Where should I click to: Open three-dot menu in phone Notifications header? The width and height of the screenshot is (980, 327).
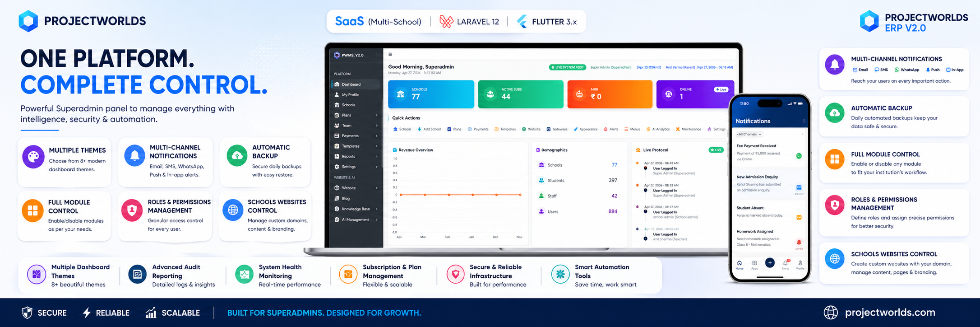pos(804,121)
